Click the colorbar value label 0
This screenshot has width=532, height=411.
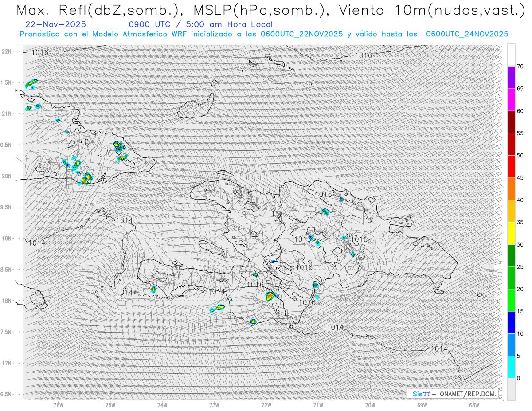tap(518, 378)
